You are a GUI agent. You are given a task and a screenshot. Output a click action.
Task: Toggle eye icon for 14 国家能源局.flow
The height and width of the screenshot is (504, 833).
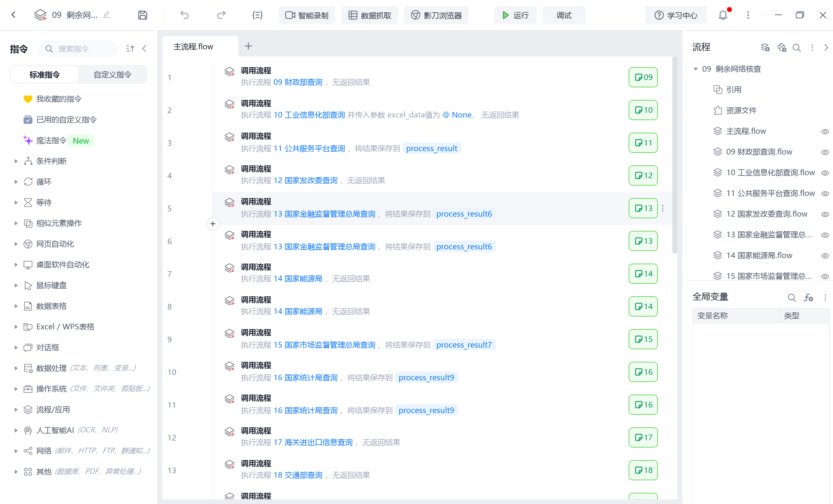click(825, 256)
